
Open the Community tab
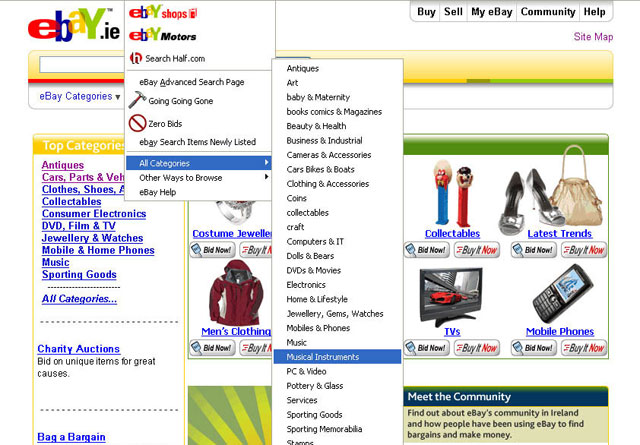point(548,12)
